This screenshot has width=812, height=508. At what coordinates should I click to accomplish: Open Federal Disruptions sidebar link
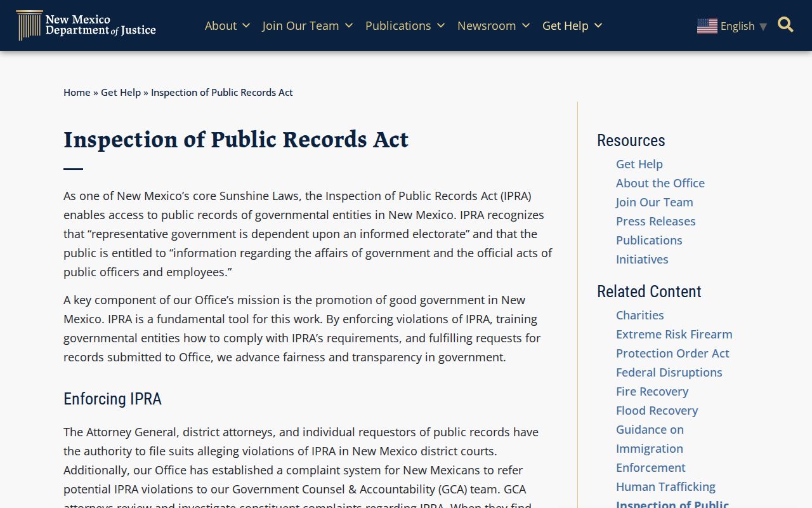pyautogui.click(x=669, y=372)
